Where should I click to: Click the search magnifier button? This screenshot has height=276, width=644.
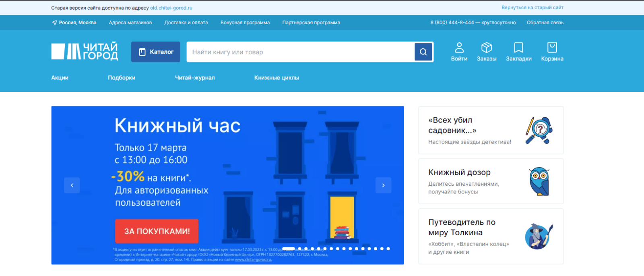point(423,52)
